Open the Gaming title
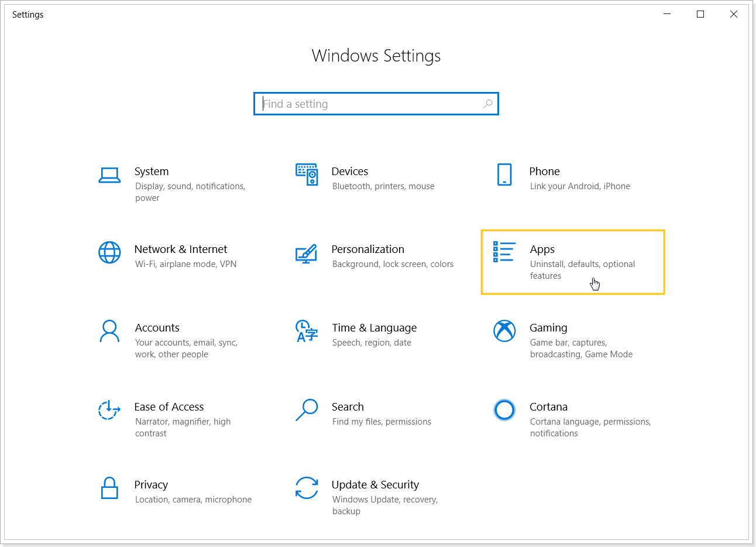The height and width of the screenshot is (547, 756). point(548,327)
